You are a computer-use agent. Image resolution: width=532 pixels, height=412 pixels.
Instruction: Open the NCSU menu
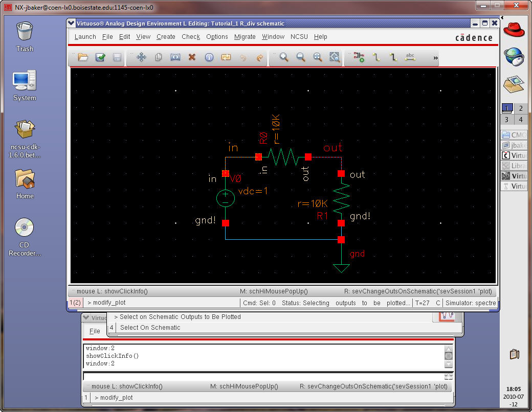[299, 37]
